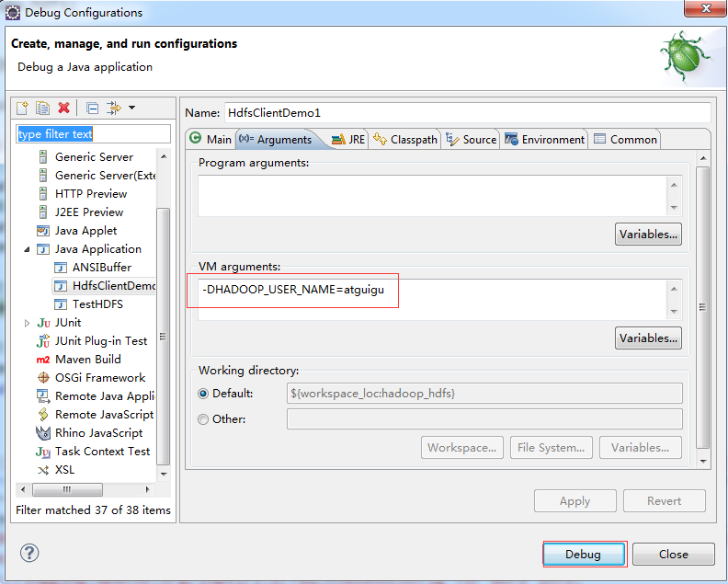Switch to Main tab
Viewport: 728px width, 584px height.
[x=210, y=140]
